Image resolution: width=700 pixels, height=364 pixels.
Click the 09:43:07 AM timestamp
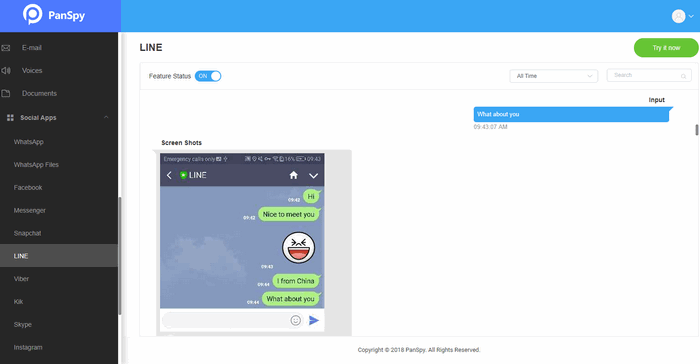(491, 127)
